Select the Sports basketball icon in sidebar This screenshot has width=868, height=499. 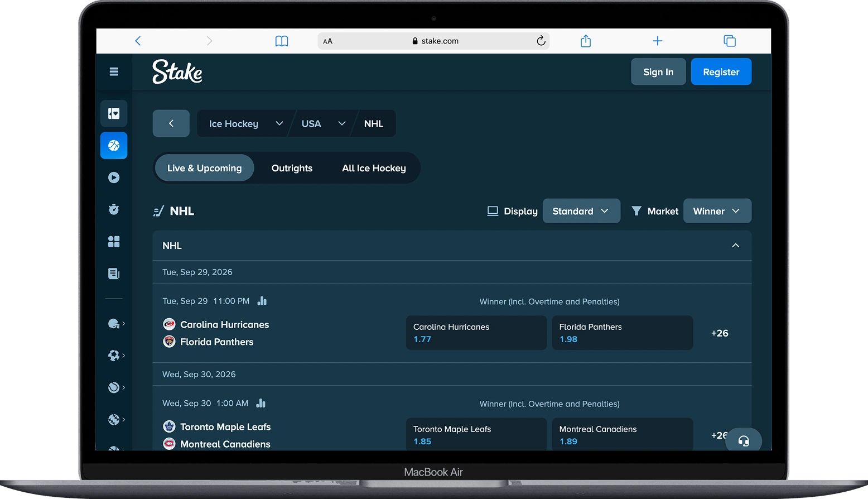[x=114, y=146]
